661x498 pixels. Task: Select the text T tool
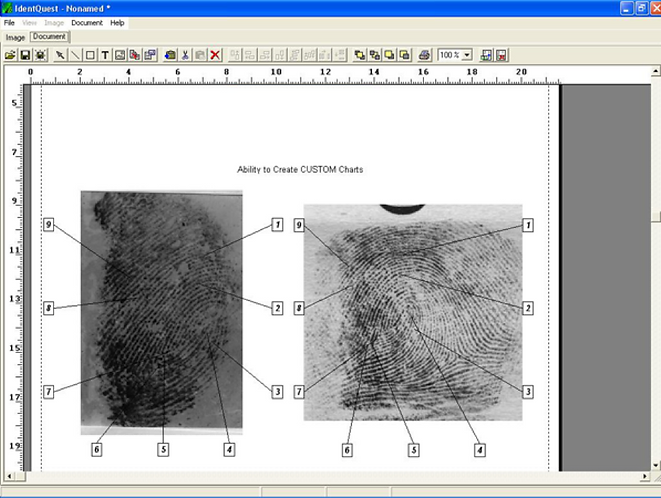pos(105,55)
